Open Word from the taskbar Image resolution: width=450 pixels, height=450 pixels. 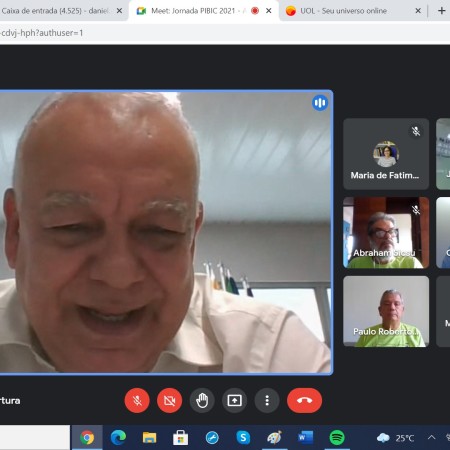(306, 437)
